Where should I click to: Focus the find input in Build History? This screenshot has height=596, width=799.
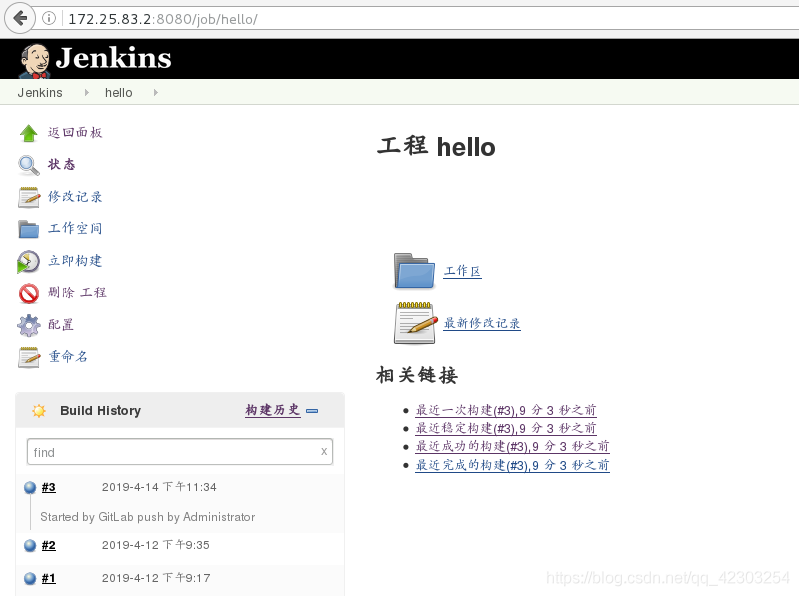coord(180,452)
